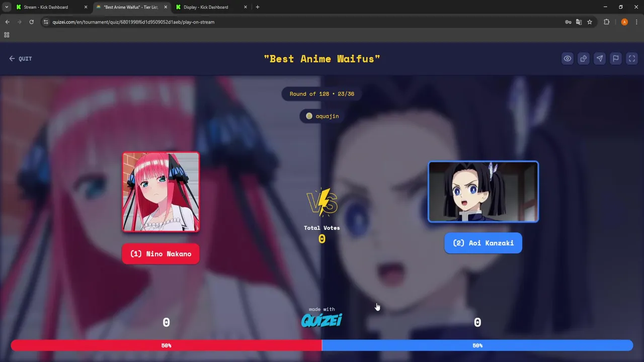Click the share paper-plane icon
This screenshot has width=644, height=362.
click(x=600, y=59)
